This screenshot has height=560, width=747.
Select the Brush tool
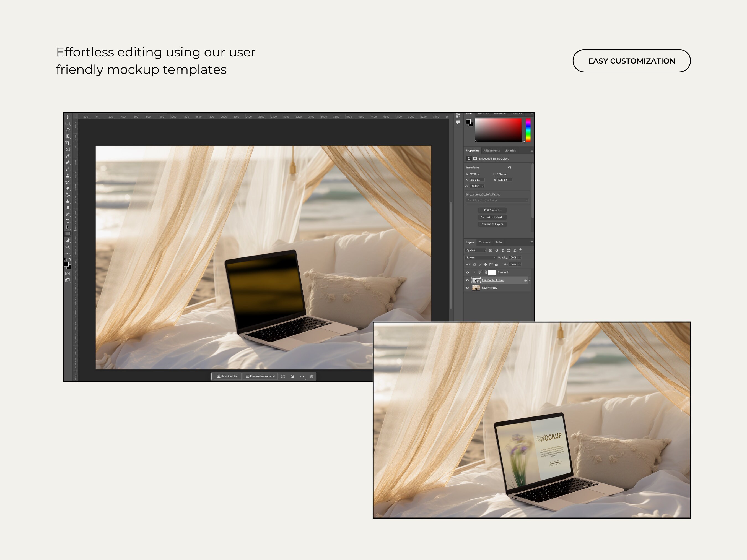(68, 169)
